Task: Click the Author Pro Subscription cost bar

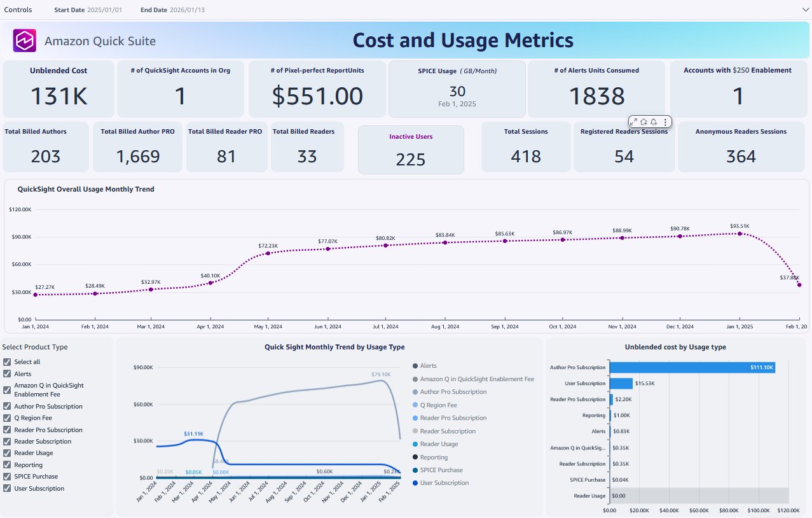Action: (692, 367)
